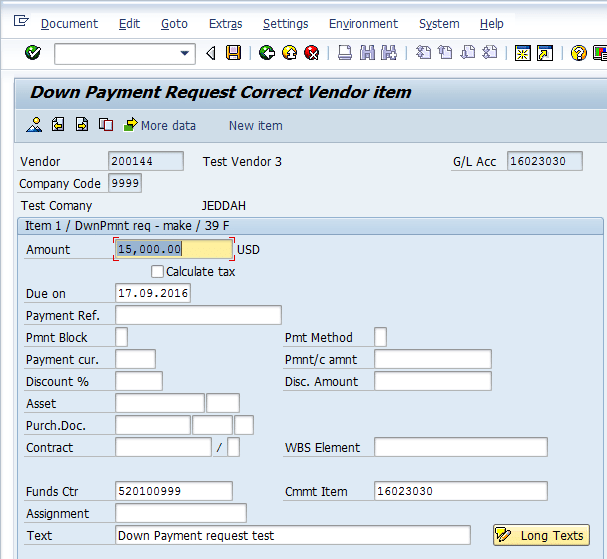Go back with the green arrow icon
607x559 pixels.
click(267, 53)
